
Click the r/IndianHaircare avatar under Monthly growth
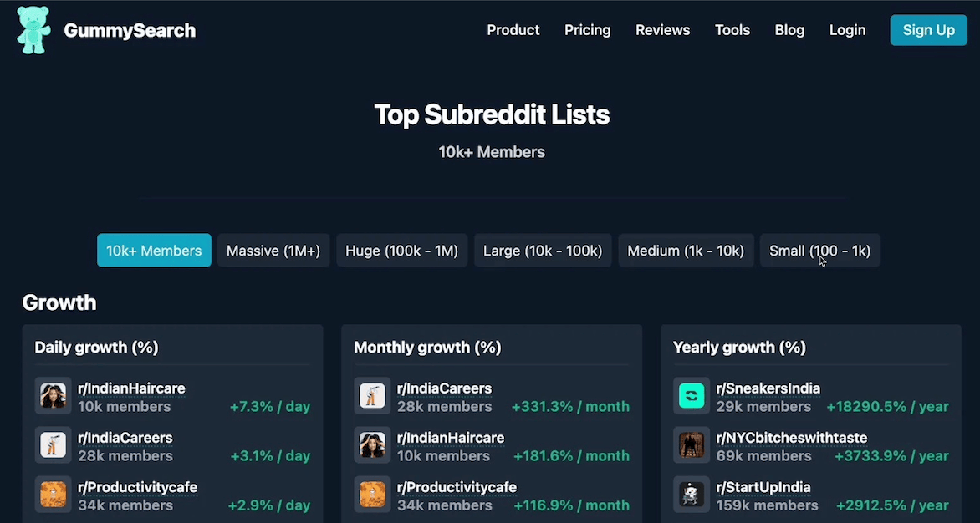[372, 445]
